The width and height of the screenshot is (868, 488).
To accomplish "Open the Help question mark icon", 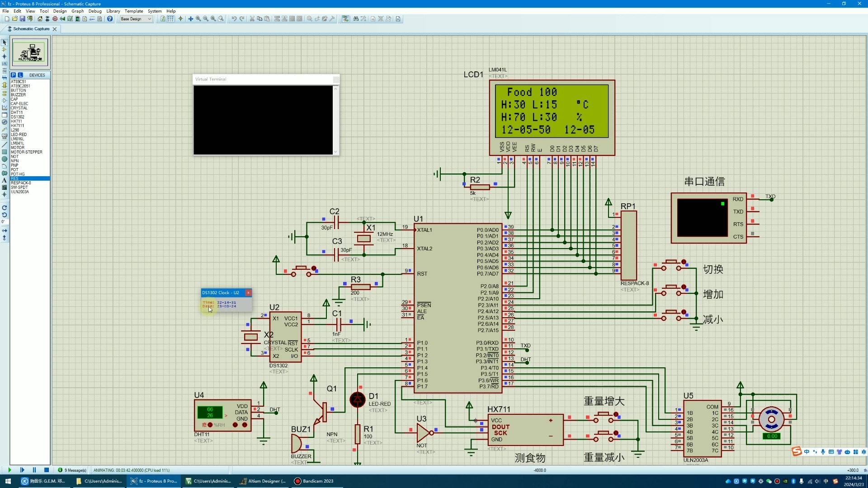I will coord(110,19).
